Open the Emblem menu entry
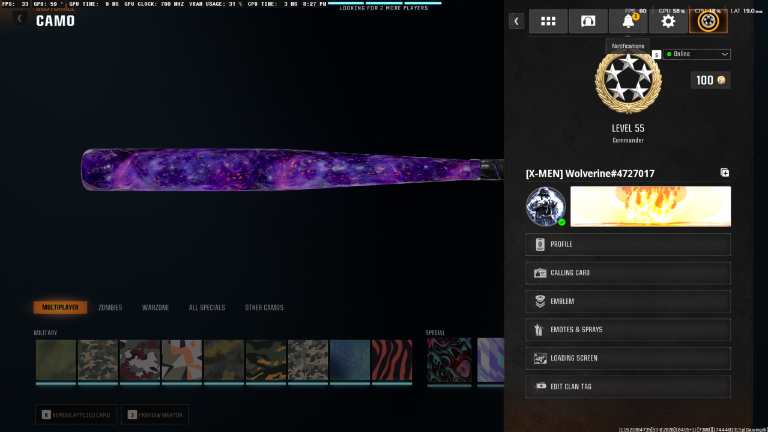768x432 pixels. tap(628, 301)
